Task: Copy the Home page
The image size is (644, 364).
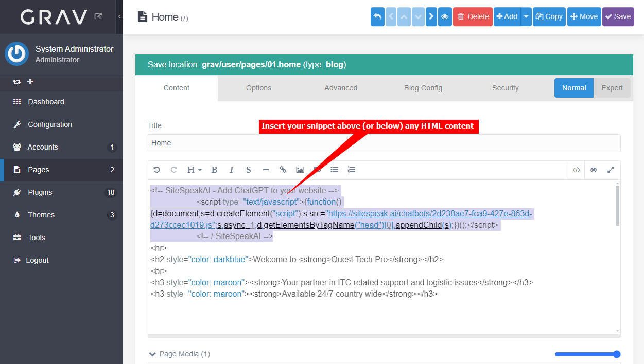Action: pyautogui.click(x=549, y=16)
